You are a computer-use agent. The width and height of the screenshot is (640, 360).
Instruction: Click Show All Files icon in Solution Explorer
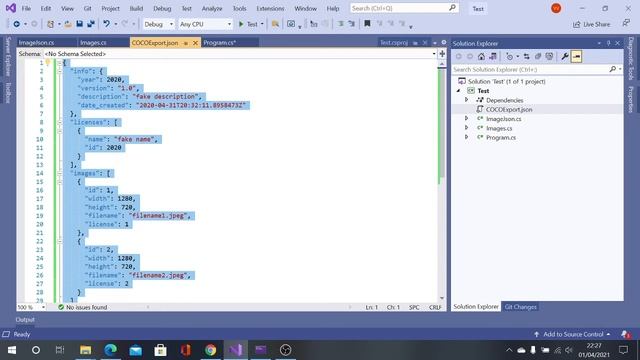pos(549,57)
